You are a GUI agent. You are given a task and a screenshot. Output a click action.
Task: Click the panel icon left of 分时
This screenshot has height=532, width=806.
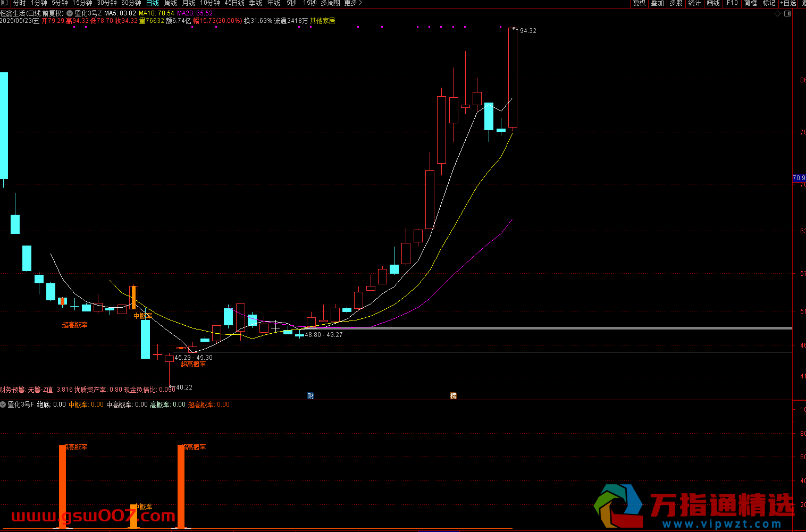(3, 3)
